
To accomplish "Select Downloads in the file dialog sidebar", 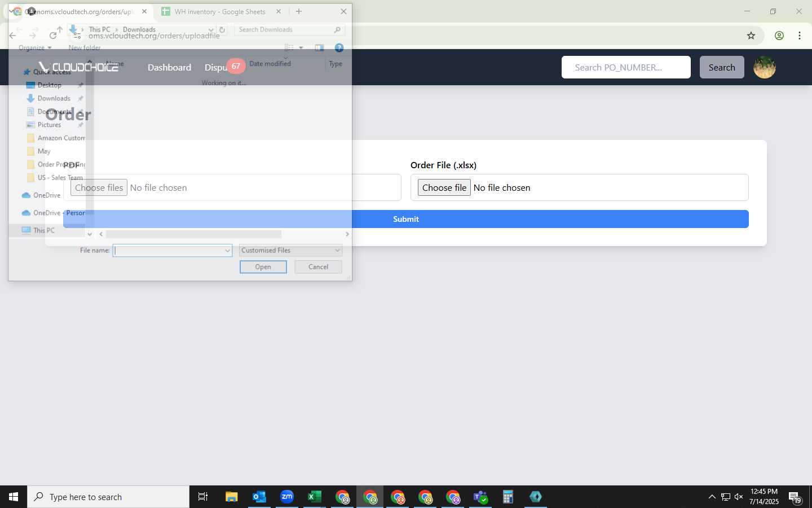I will pyautogui.click(x=54, y=98).
